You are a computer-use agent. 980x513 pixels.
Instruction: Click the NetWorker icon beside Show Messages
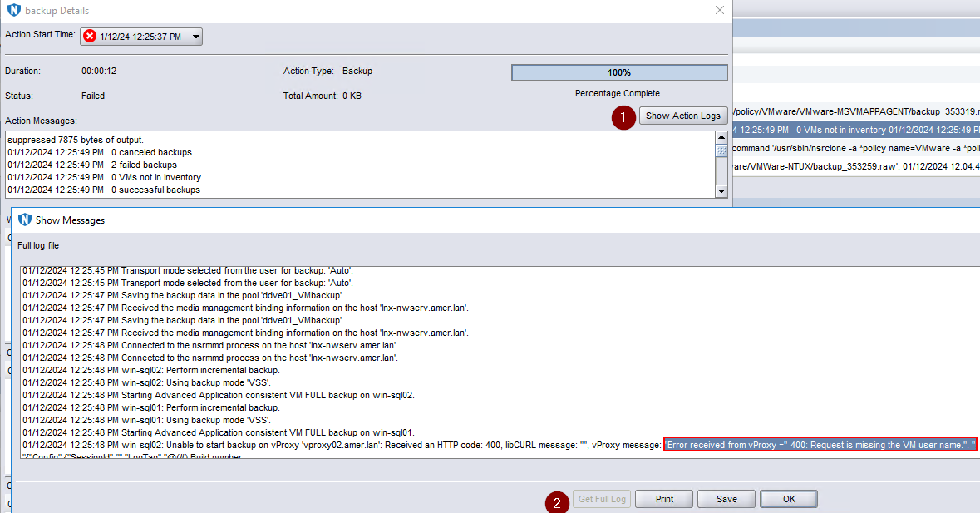coord(24,220)
